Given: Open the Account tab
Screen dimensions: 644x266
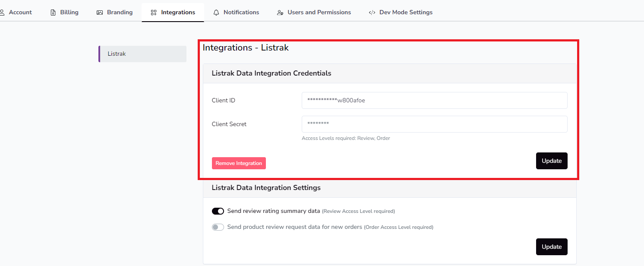Looking at the screenshot, I should pos(16,13).
